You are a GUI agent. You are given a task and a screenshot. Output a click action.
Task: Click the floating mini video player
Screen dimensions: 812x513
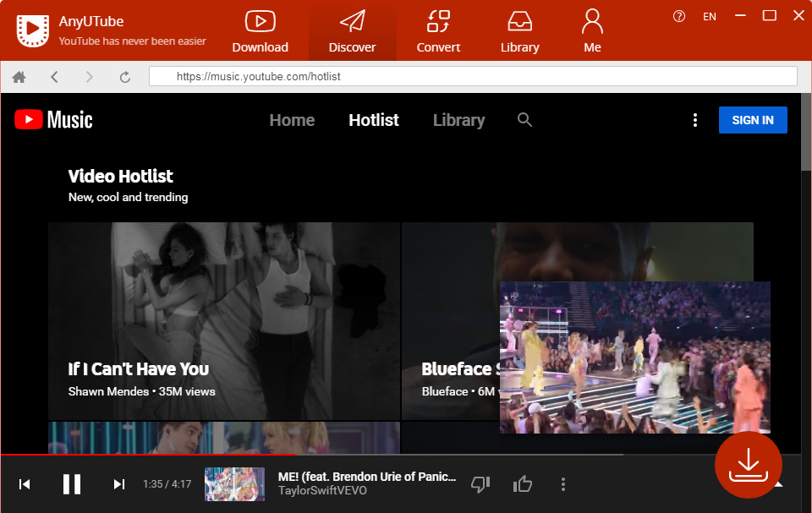coord(635,357)
